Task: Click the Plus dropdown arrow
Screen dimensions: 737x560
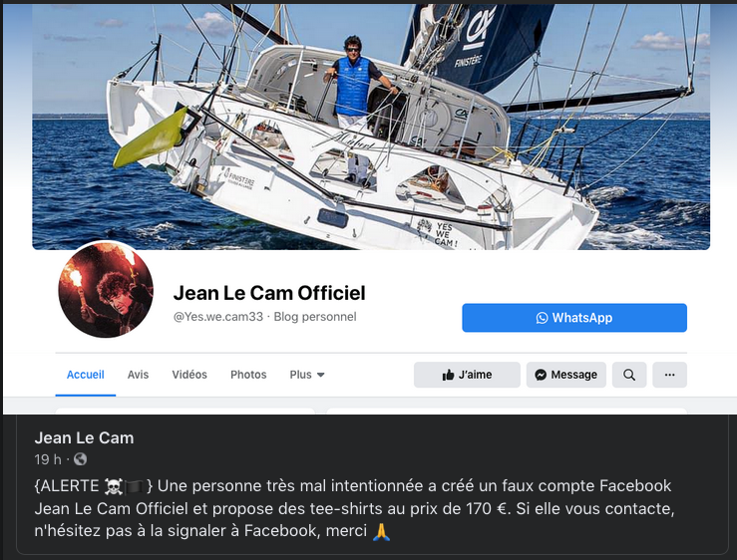Action: tap(320, 375)
